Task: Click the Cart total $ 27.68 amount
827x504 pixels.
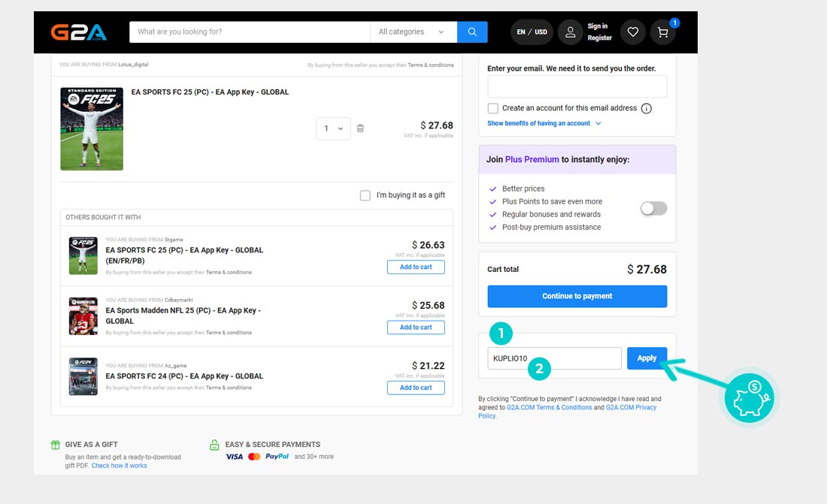Action: pyautogui.click(x=647, y=270)
